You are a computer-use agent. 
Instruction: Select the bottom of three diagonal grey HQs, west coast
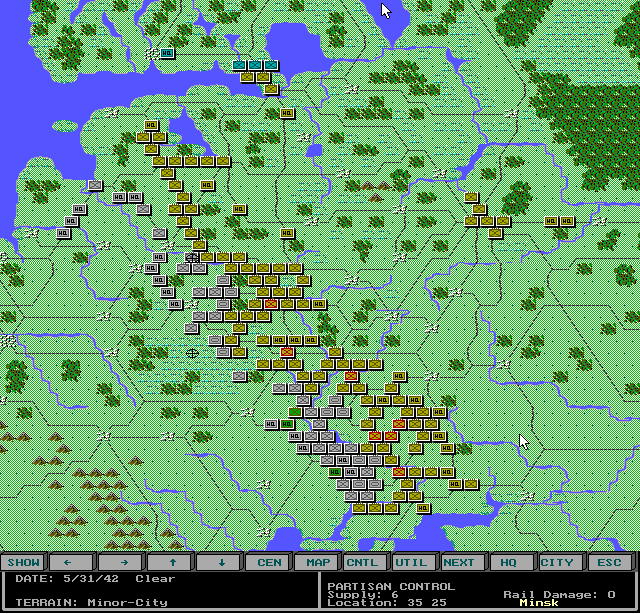[x=63, y=233]
